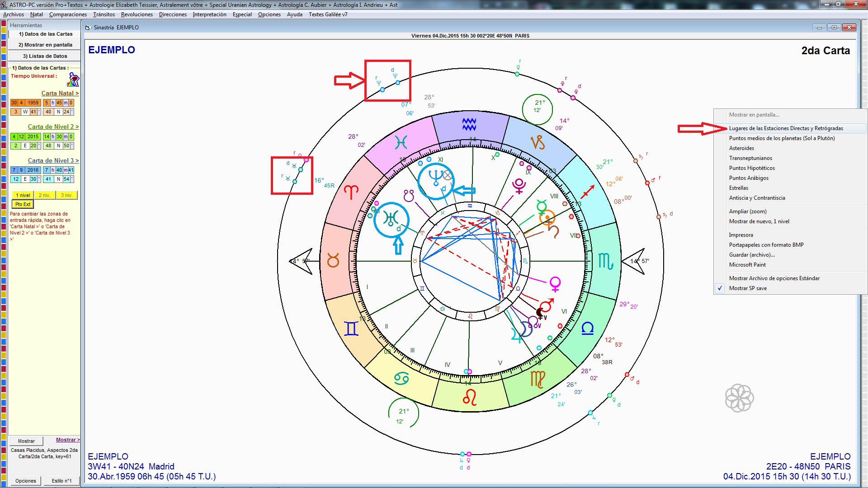Click the orange Sun glyph in chart
The width and height of the screenshot is (868, 488).
(547, 217)
